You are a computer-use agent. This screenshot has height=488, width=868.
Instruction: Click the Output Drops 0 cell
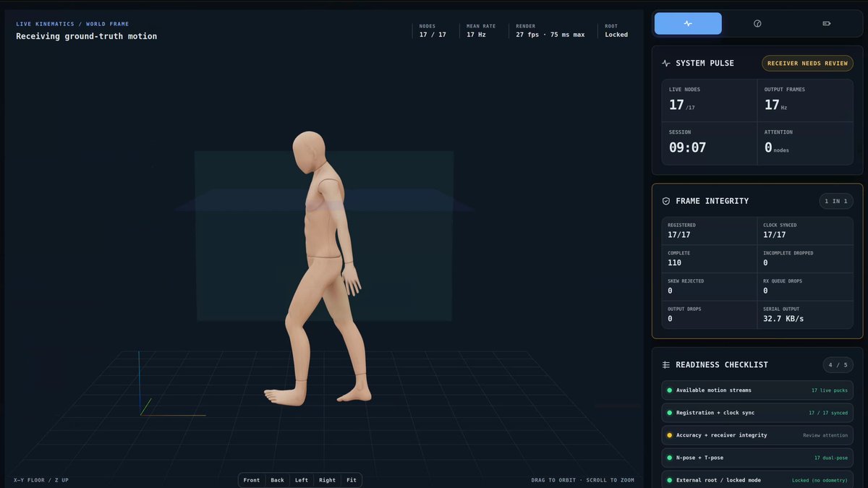[x=710, y=315]
